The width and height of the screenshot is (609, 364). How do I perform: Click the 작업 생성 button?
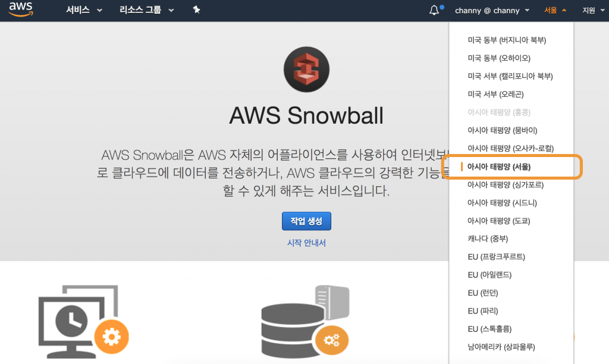306,221
